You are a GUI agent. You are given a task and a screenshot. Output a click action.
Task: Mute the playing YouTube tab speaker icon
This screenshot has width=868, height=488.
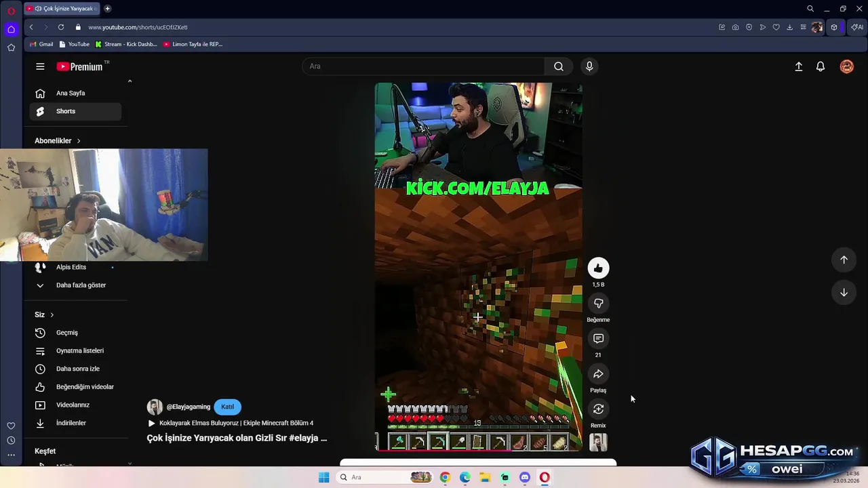(x=38, y=9)
